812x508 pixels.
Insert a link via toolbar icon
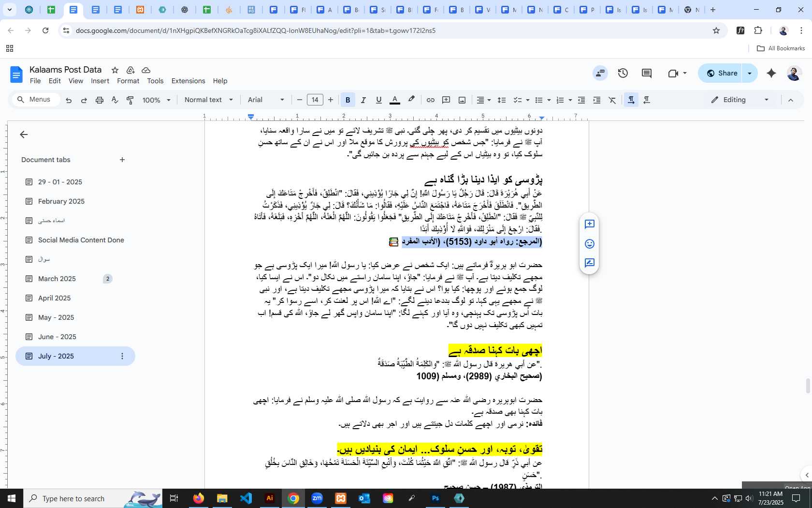(430, 100)
